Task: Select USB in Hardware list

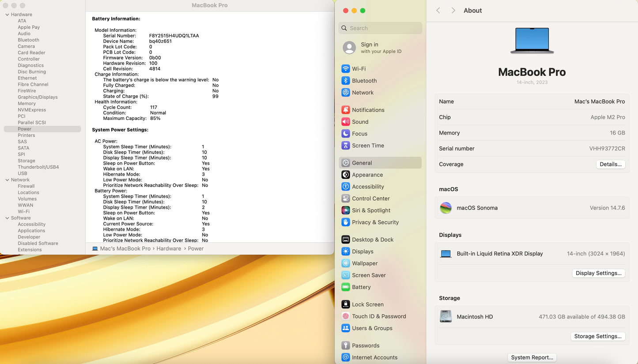Action: (x=23, y=173)
